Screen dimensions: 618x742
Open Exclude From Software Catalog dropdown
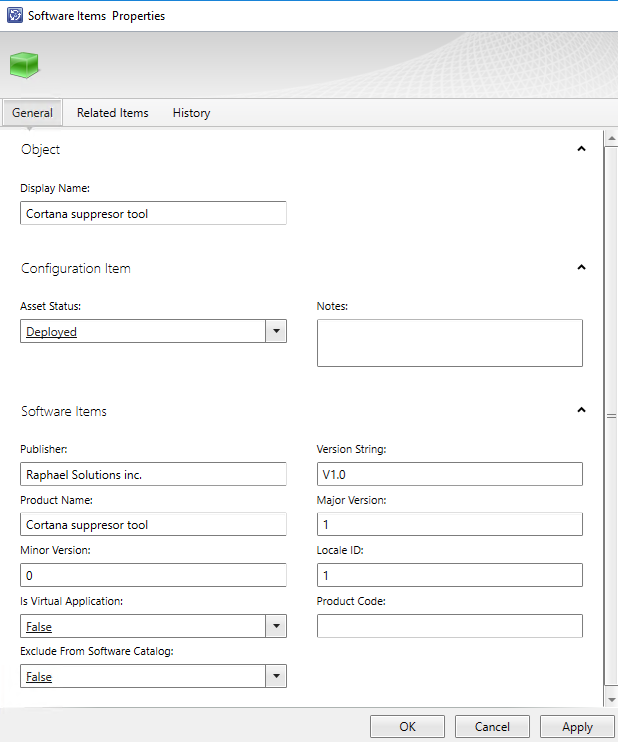pos(276,676)
